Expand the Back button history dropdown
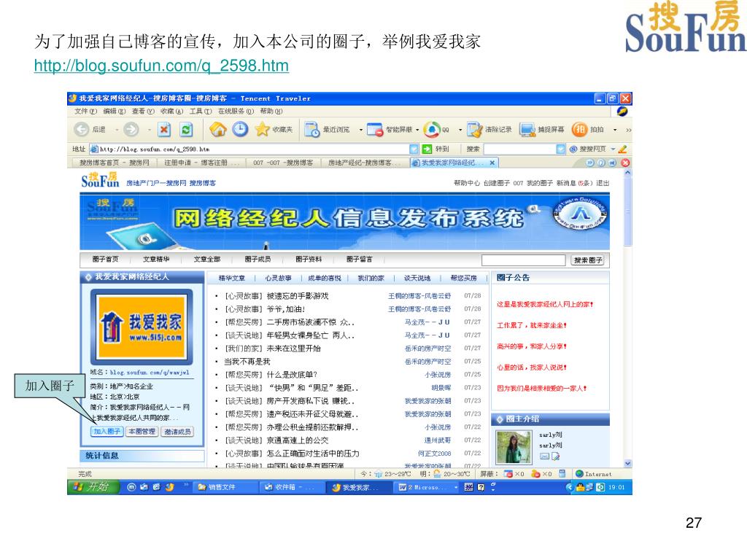747x560 pixels. click(117, 130)
